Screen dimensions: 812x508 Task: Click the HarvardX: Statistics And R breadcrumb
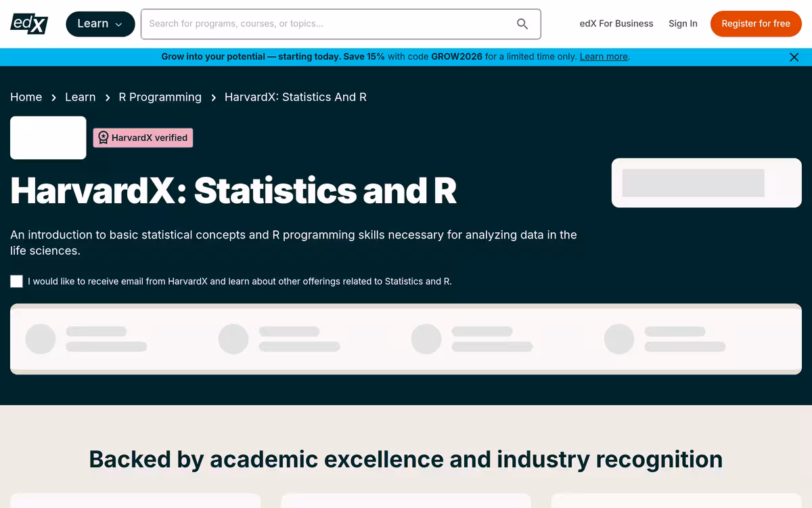(x=296, y=97)
